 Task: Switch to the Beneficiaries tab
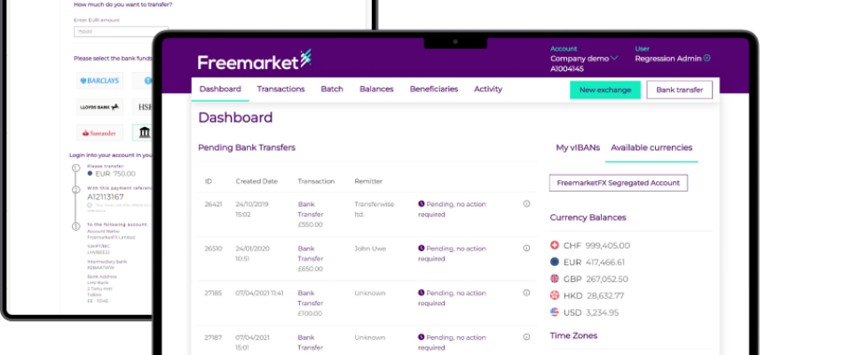click(434, 89)
